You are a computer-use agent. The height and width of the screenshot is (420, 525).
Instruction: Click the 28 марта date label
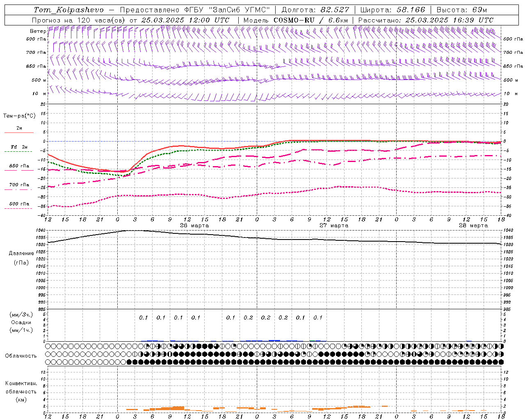[x=473, y=226]
